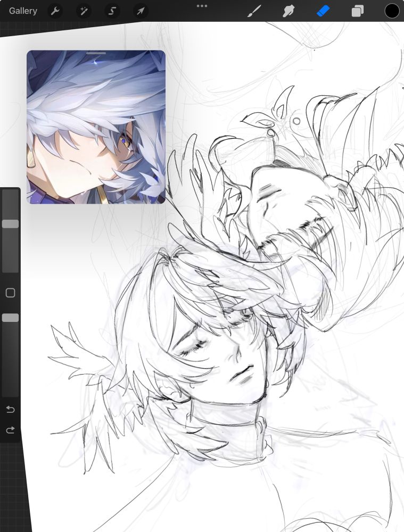
Task: Click the brush opacity slider handle
Action: coord(11,318)
